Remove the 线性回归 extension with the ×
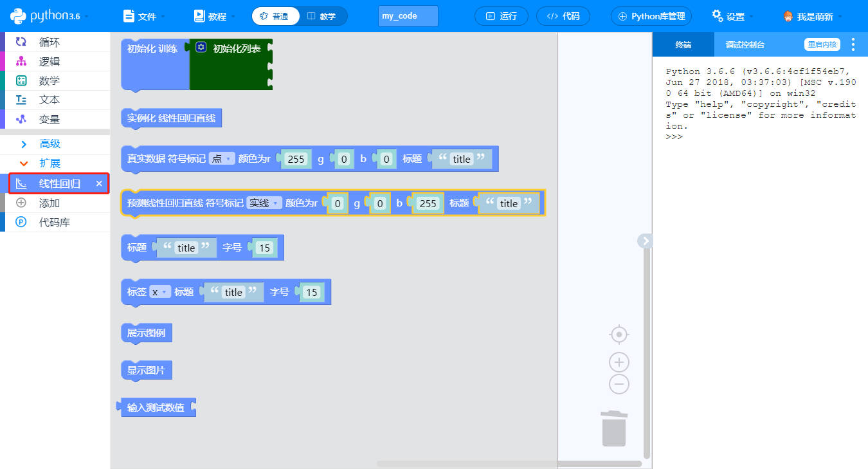The height and width of the screenshot is (469, 868). 99,184
